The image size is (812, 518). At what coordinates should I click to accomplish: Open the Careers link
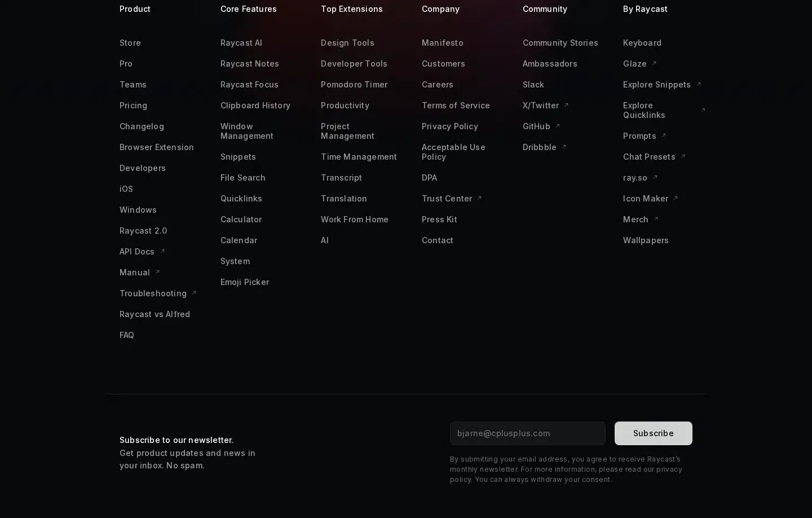point(438,85)
